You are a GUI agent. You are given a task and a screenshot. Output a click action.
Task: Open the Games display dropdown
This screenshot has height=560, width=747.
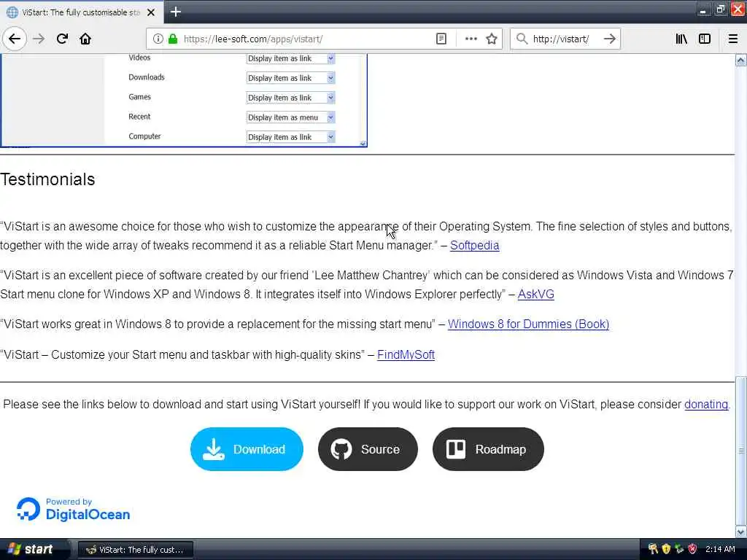pos(290,98)
